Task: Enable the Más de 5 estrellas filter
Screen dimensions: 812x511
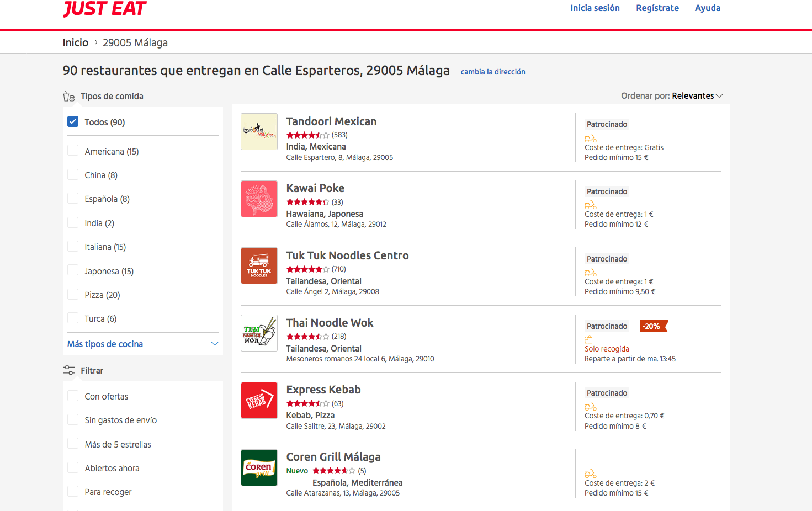Action: [73, 444]
